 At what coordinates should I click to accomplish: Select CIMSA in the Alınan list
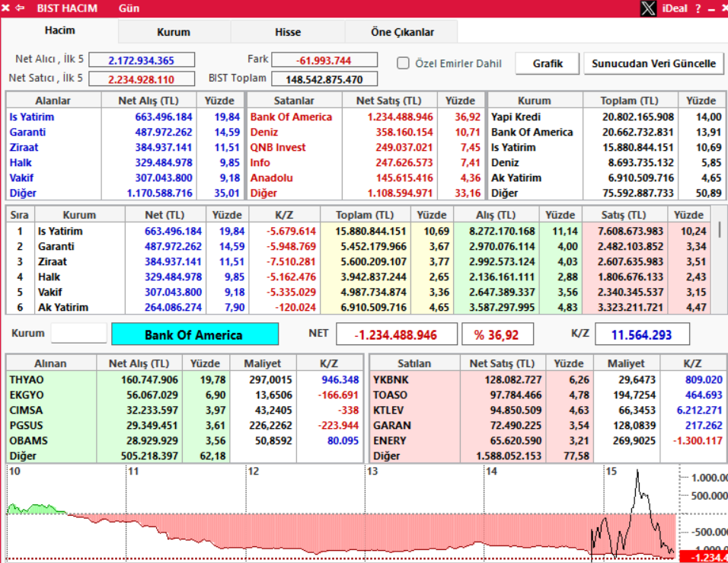pos(26,411)
